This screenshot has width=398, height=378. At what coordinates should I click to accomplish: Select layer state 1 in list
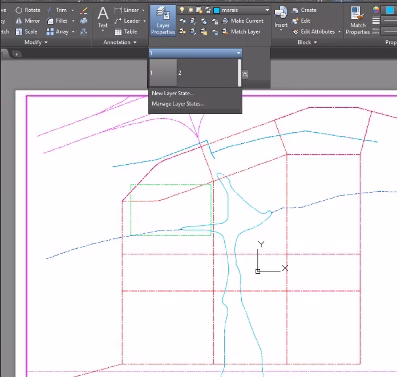tap(163, 73)
